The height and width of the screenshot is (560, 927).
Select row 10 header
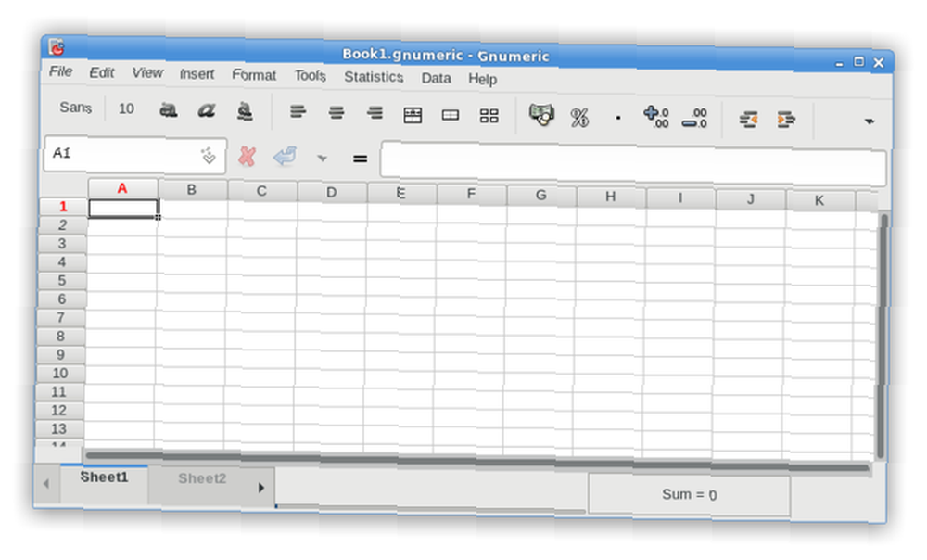tap(60, 374)
